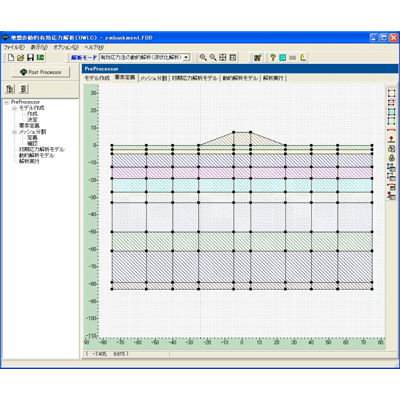Screen dimensions: 400x400
Task: Click the zoom in magnifier icon
Action: tap(203, 57)
